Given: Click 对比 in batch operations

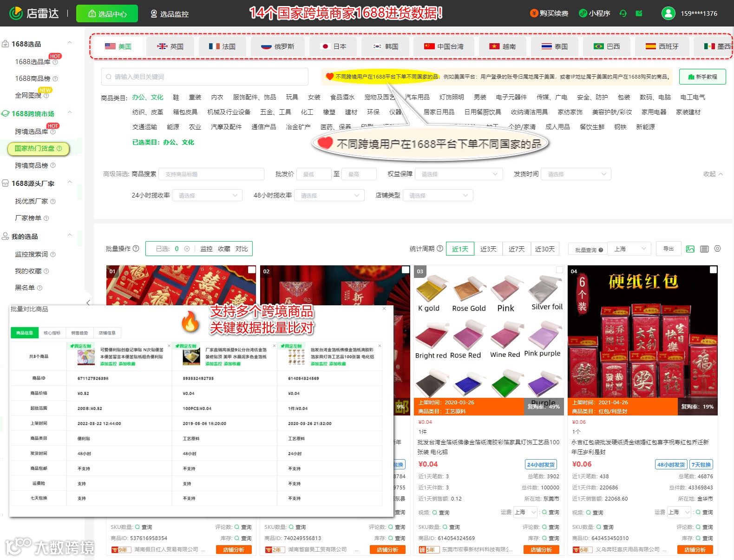Looking at the screenshot, I should point(242,249).
